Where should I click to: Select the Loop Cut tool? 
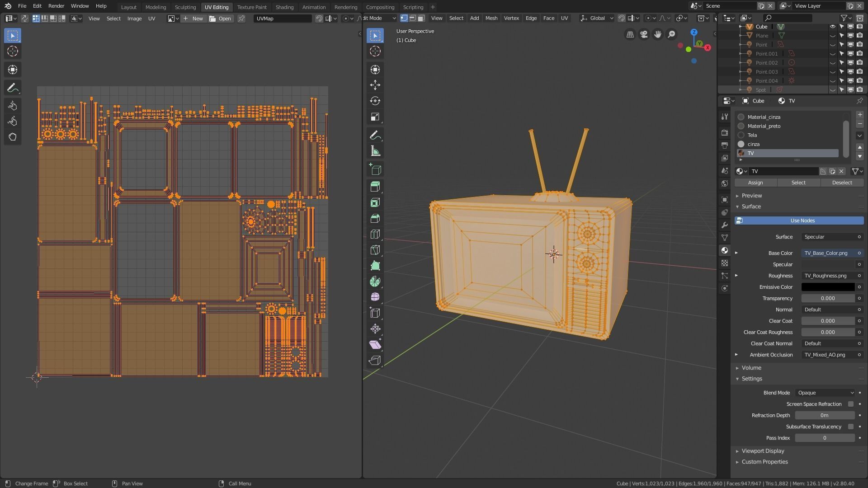tap(375, 235)
